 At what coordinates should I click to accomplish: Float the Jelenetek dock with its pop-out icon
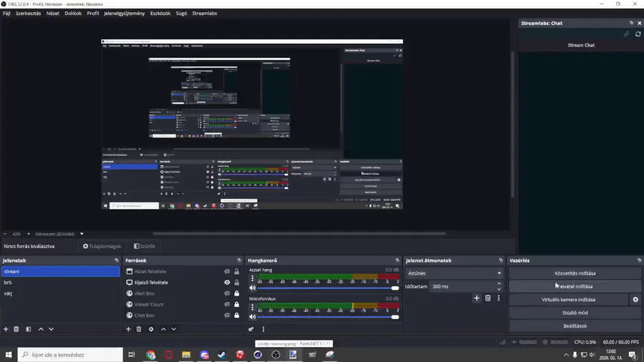pyautogui.click(x=117, y=260)
